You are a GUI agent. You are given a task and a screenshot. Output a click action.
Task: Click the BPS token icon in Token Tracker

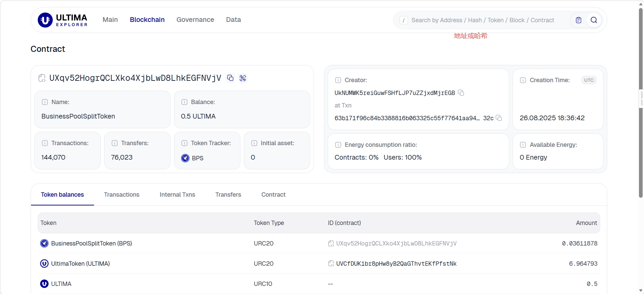pos(185,158)
